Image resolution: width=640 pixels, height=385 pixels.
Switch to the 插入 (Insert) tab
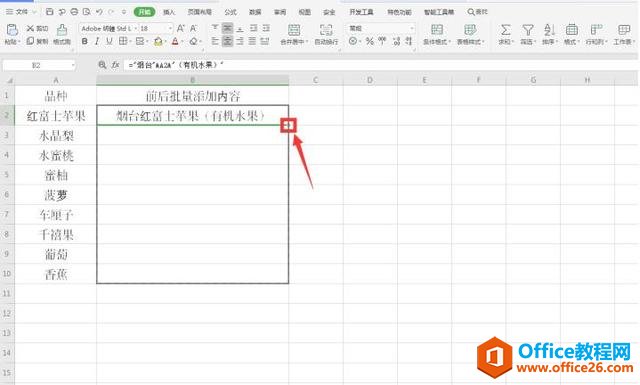[x=169, y=12]
